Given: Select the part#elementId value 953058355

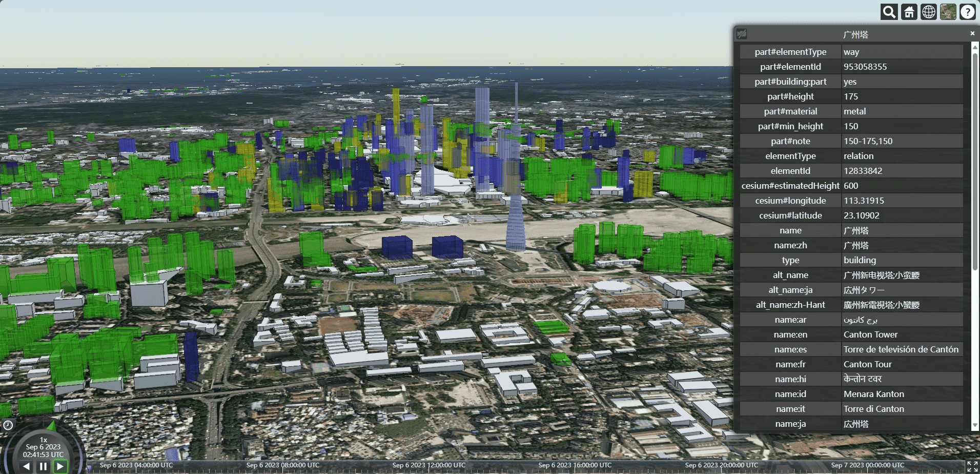Looking at the screenshot, I should click(x=865, y=67).
